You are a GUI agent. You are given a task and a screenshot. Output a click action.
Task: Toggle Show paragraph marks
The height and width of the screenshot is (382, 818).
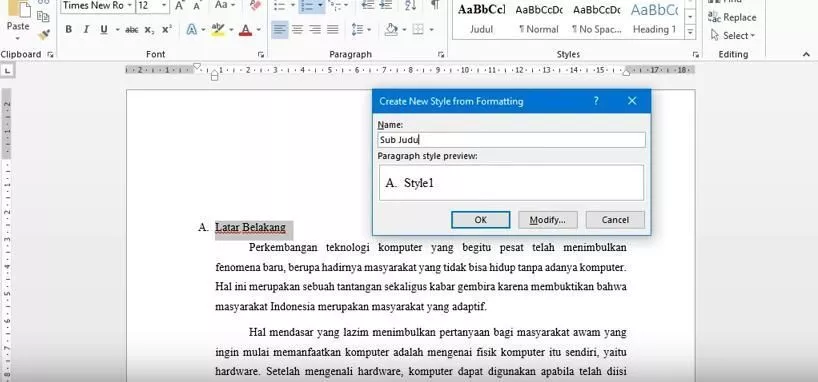click(435, 5)
